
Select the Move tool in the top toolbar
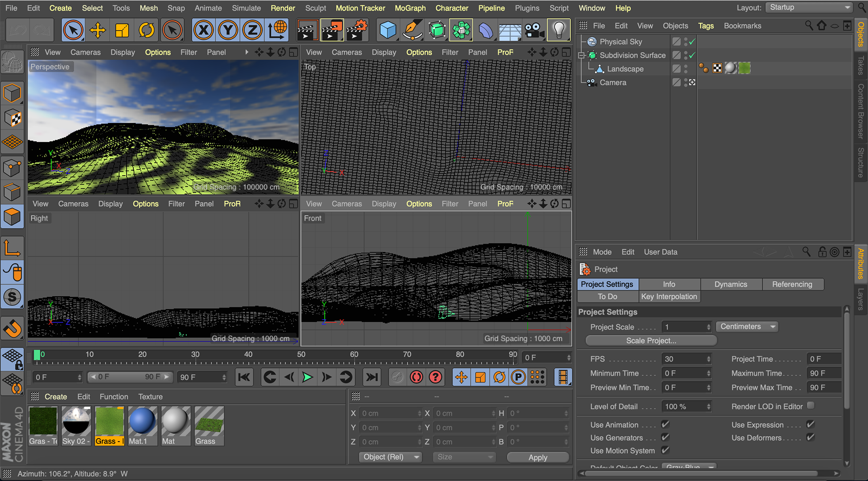98,30
